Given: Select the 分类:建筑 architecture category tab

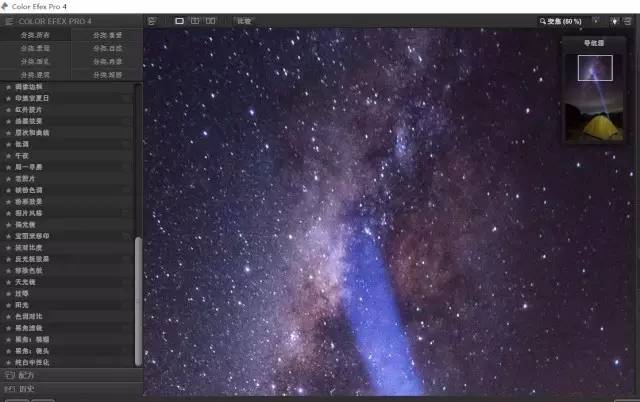Looking at the screenshot, I should tap(35, 75).
